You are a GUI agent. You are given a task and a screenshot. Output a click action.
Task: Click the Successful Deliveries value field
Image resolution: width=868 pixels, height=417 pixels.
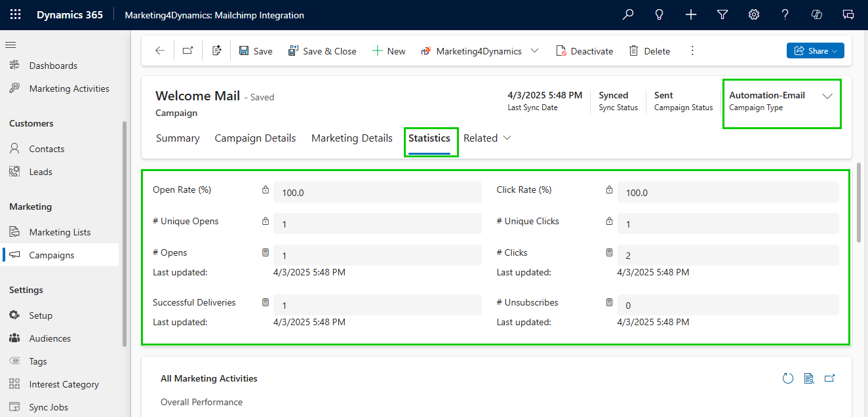[x=378, y=305]
